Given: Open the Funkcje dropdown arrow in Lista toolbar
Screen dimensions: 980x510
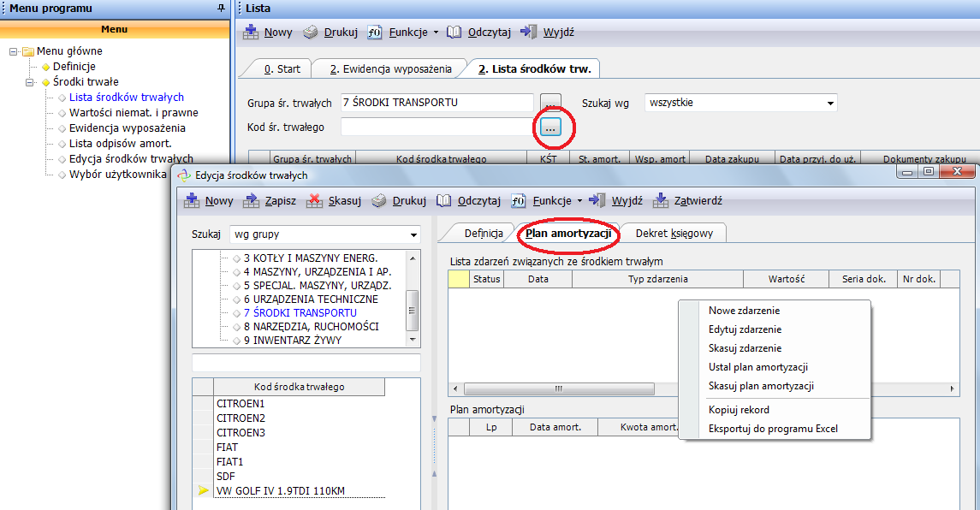Looking at the screenshot, I should click(x=436, y=32).
